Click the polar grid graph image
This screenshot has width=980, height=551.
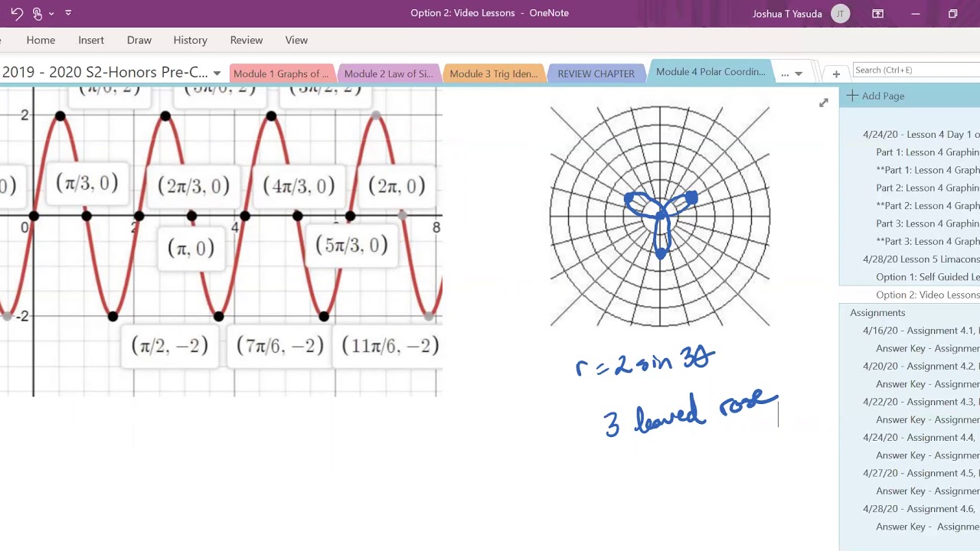(660, 217)
